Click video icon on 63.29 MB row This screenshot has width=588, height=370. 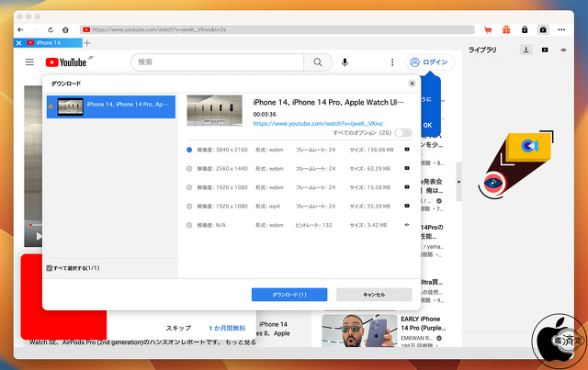(407, 168)
